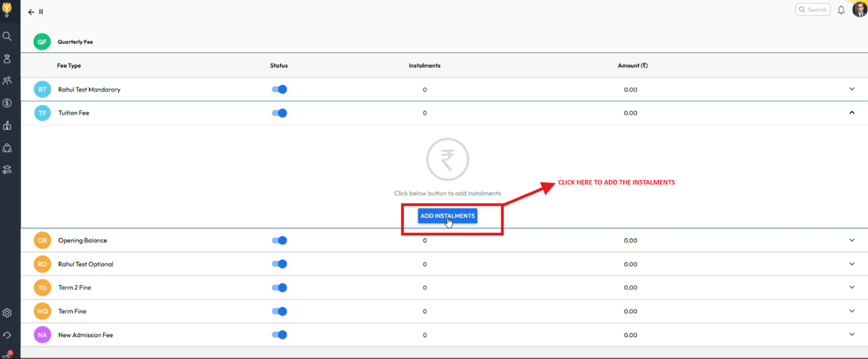Expand the New Admission Fee row

tap(852, 335)
